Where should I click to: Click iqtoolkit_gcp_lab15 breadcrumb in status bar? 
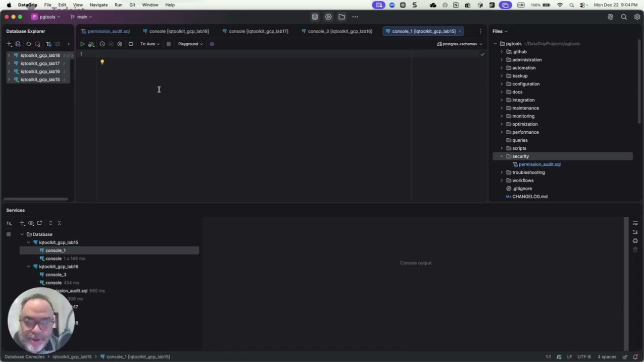(72, 357)
